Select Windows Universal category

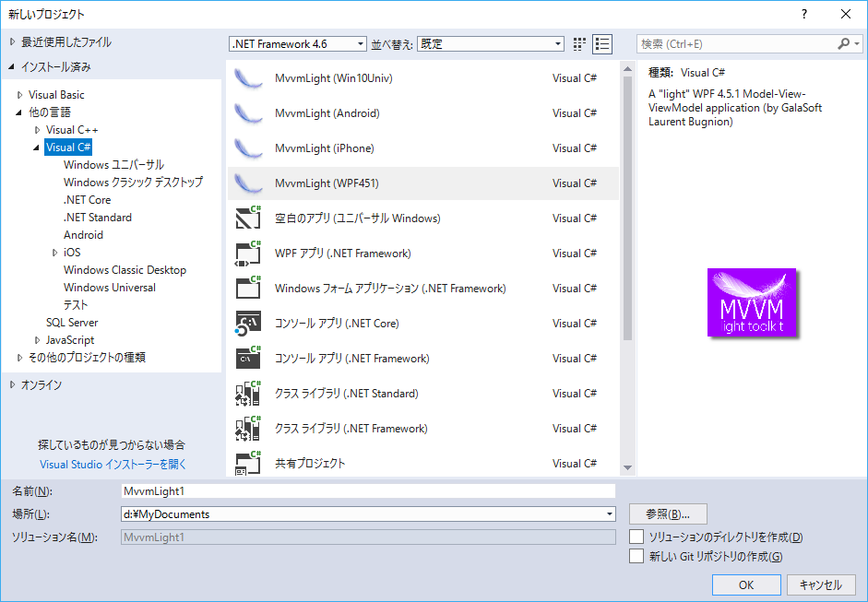click(110, 288)
